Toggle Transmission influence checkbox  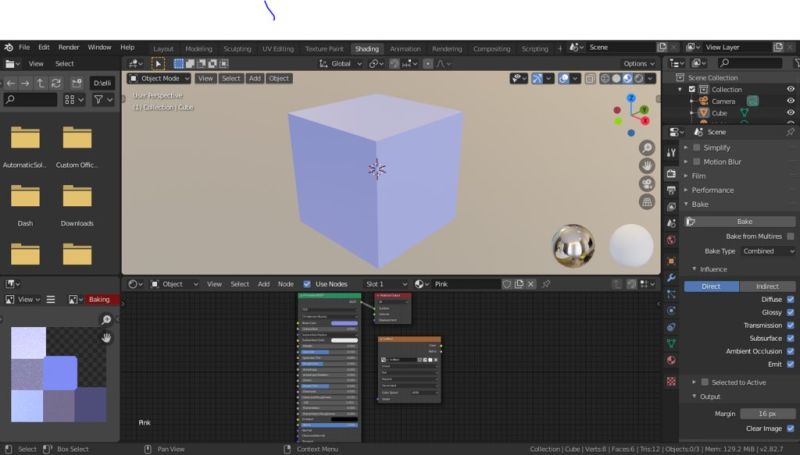pyautogui.click(x=791, y=325)
